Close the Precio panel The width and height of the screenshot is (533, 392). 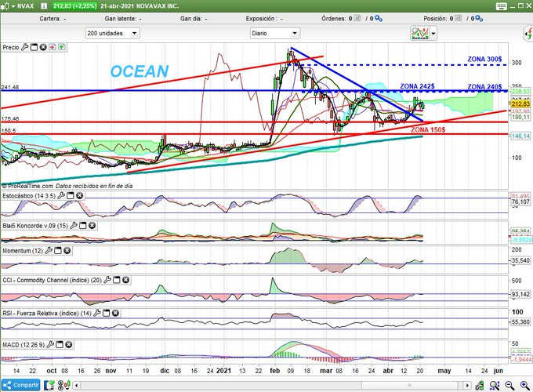[43, 47]
